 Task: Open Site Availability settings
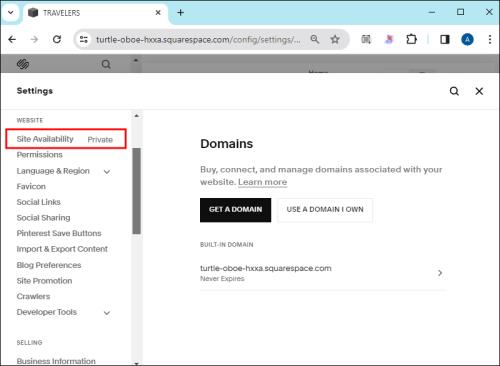pos(66,139)
